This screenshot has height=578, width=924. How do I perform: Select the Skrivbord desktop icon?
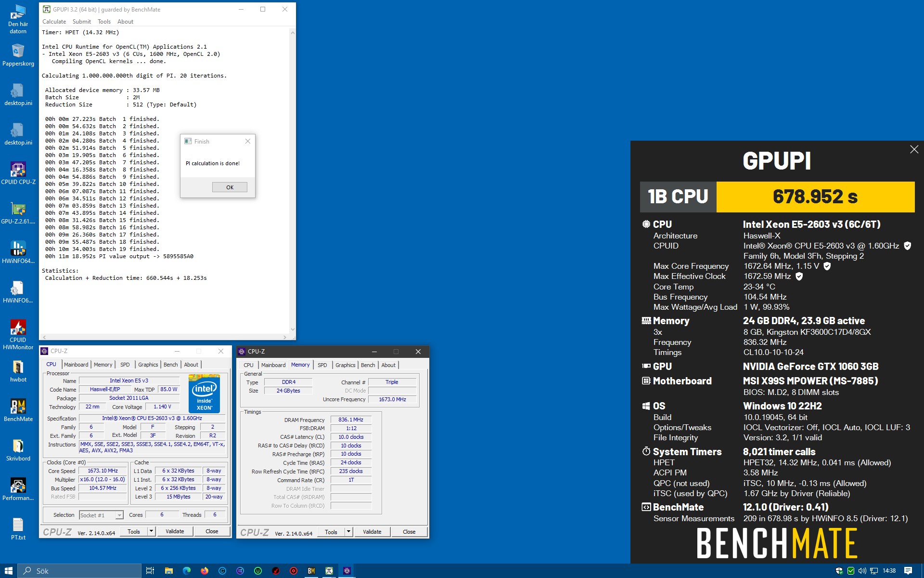tap(18, 450)
